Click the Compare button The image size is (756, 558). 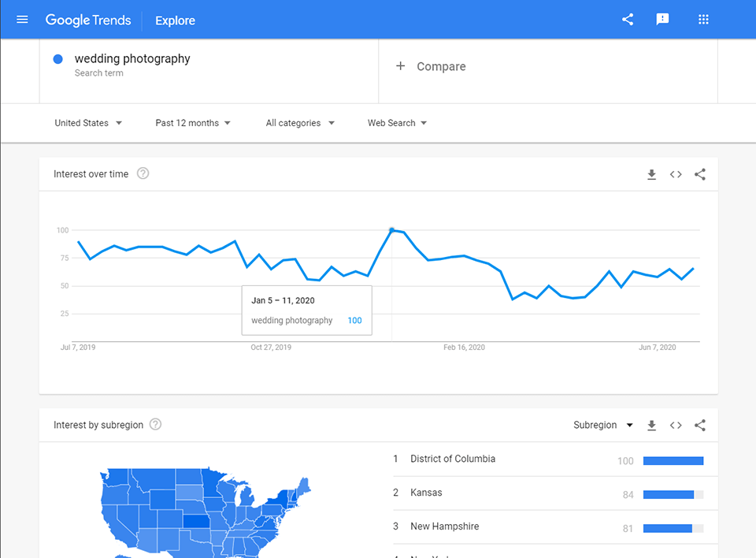[x=431, y=67]
